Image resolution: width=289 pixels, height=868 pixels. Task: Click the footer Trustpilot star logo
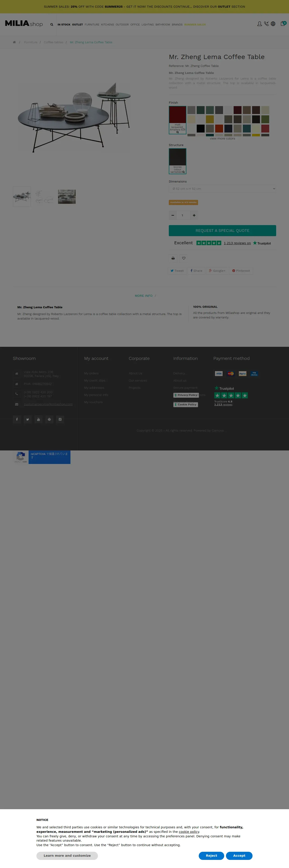point(224,388)
